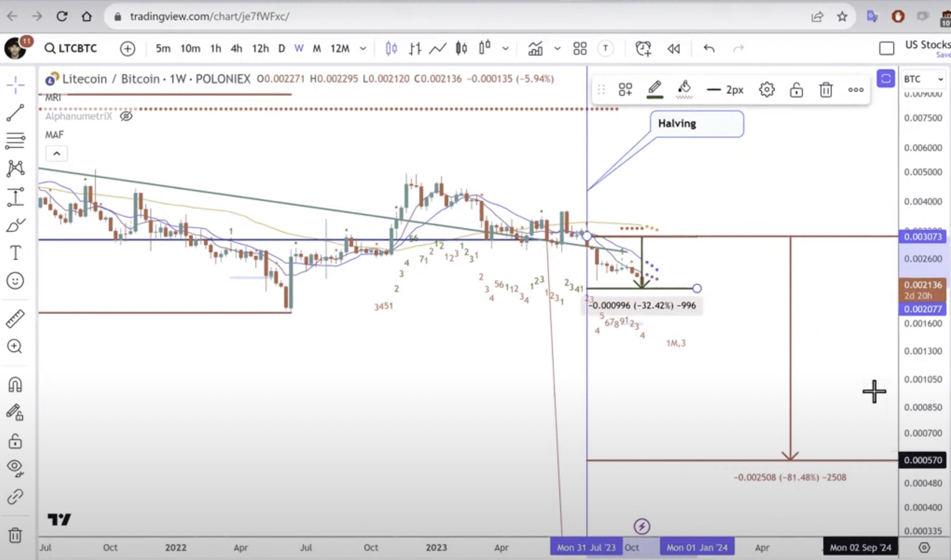Open drawing settings gear in floating toolbar
951x560 pixels.
(x=767, y=90)
